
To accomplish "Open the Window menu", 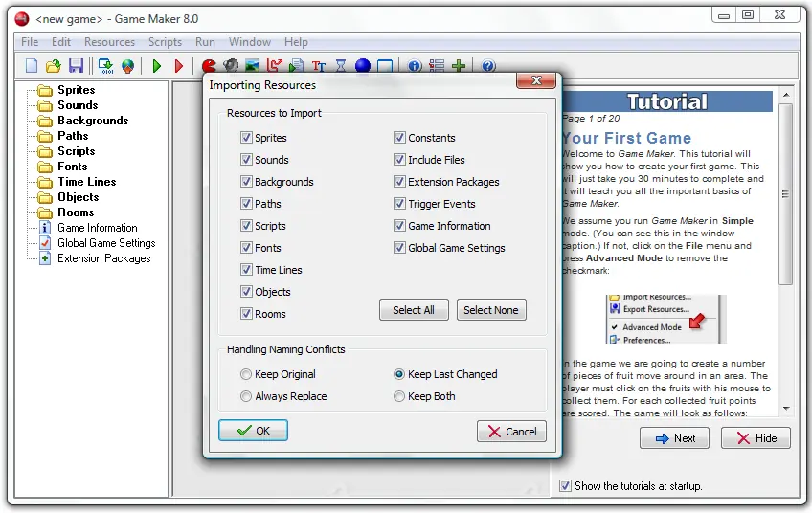I will (250, 42).
